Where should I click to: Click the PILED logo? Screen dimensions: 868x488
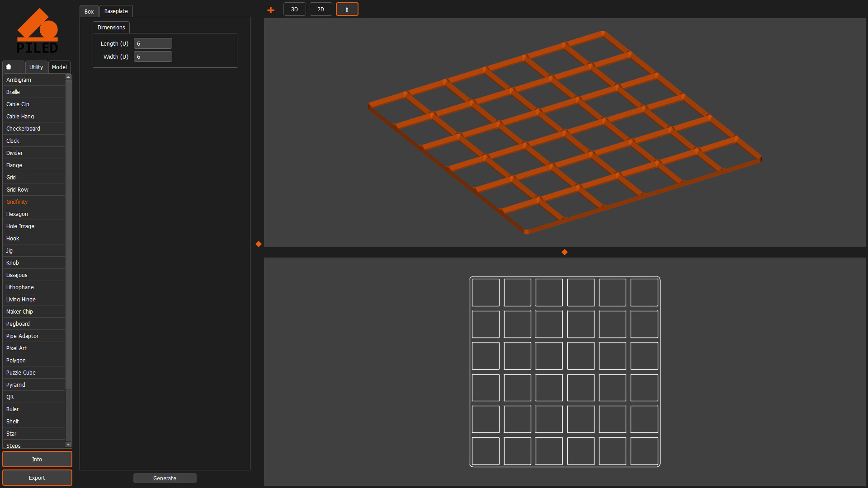[x=38, y=30]
